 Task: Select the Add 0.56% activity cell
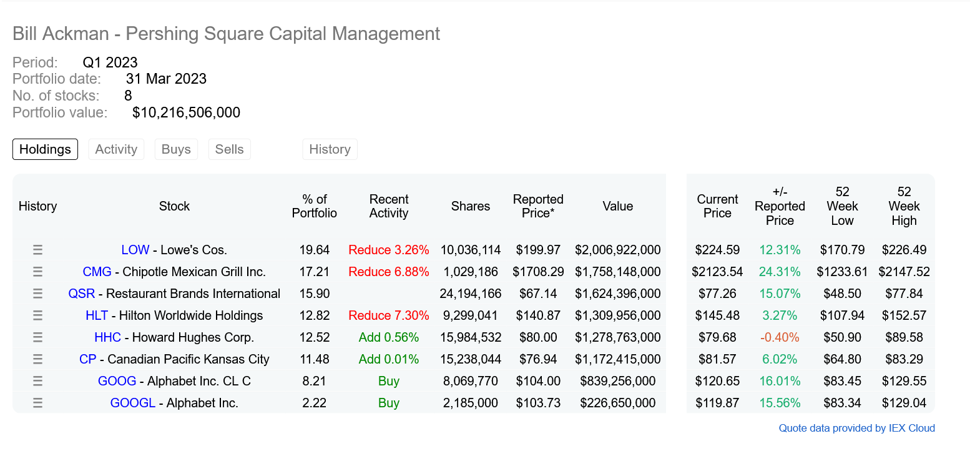click(389, 337)
